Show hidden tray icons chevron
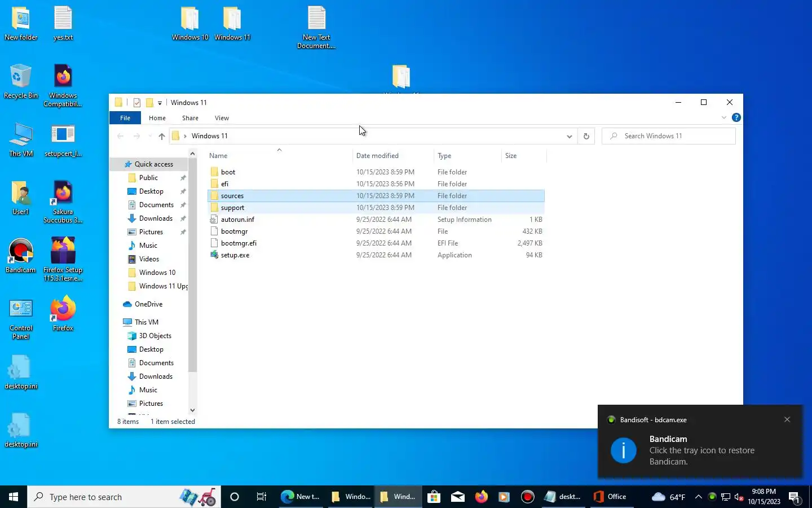 [698, 497]
